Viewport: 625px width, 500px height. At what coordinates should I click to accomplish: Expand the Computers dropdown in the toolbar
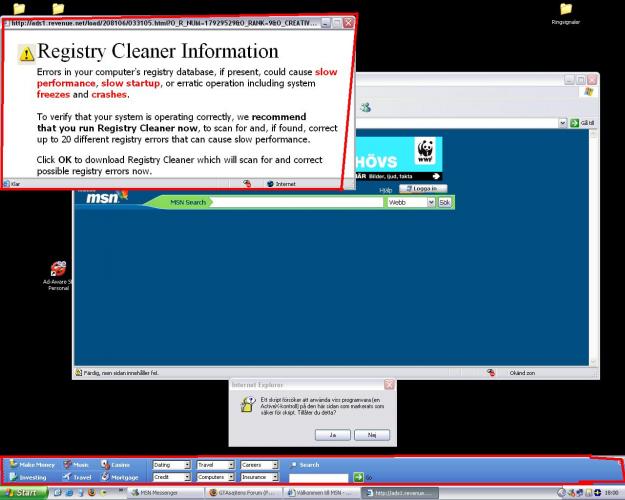click(231, 477)
